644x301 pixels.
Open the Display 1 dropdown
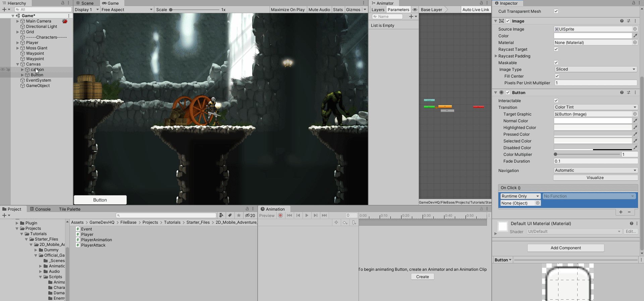87,10
